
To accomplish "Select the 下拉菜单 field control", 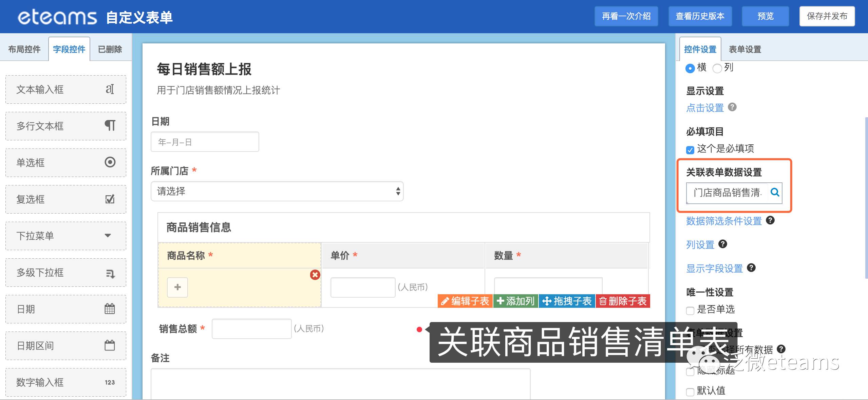I will click(x=66, y=236).
